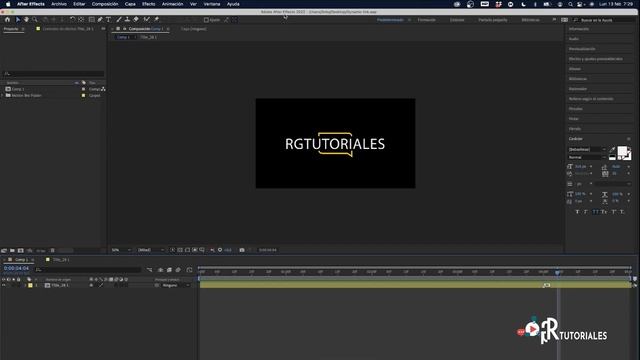Toggle the frame blending switch in timeline
The height and width of the screenshot is (360, 640).
click(x=169, y=270)
